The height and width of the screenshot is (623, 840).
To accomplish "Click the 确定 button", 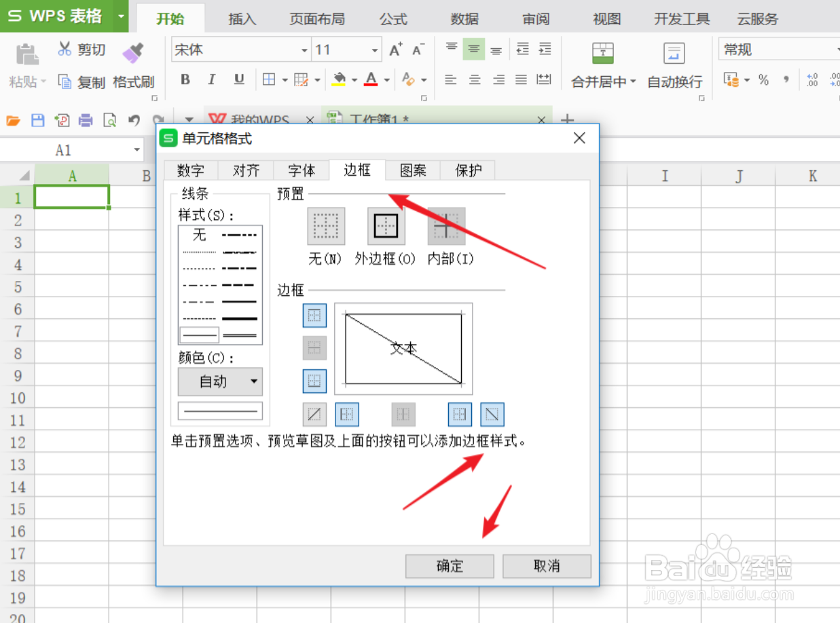I will coord(450,566).
